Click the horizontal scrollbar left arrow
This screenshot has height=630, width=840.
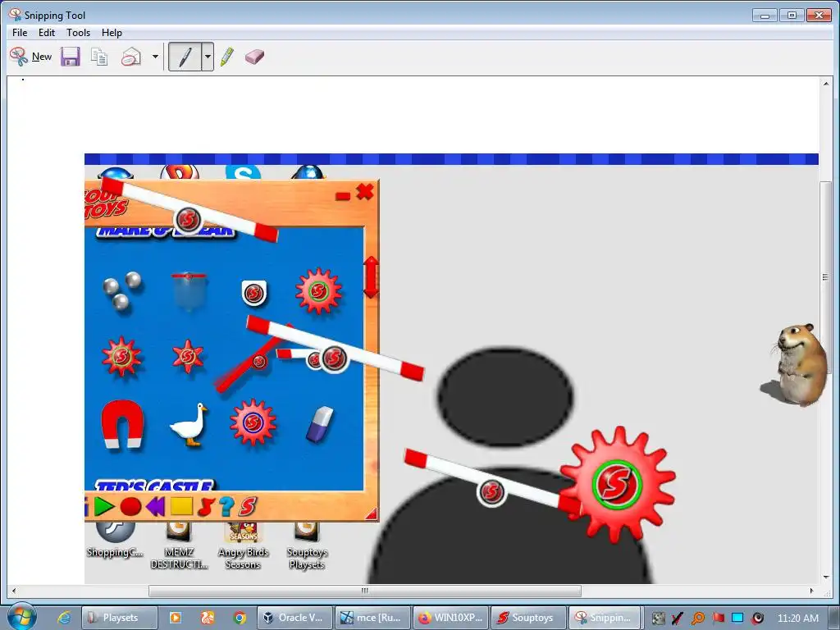coord(13,591)
